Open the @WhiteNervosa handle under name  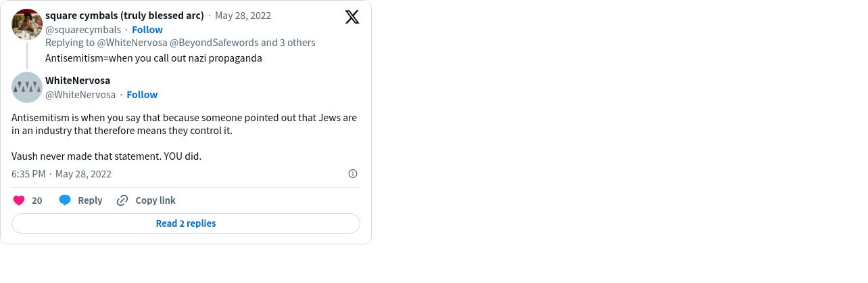[80, 95]
